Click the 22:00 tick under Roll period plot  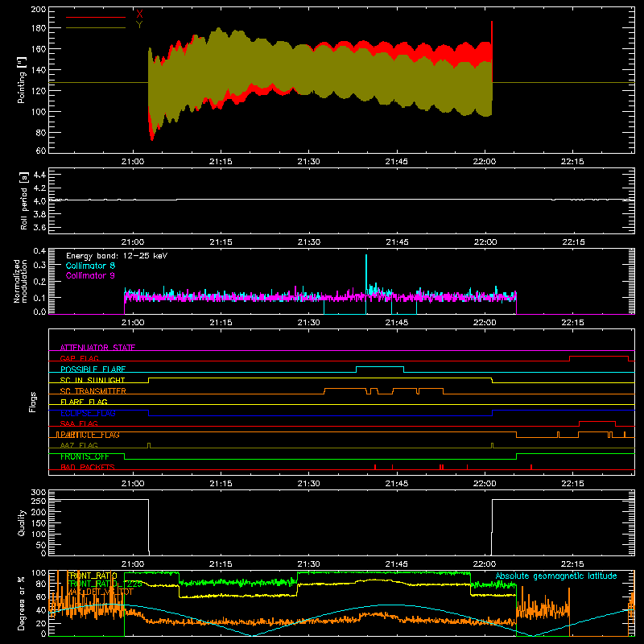(x=485, y=242)
